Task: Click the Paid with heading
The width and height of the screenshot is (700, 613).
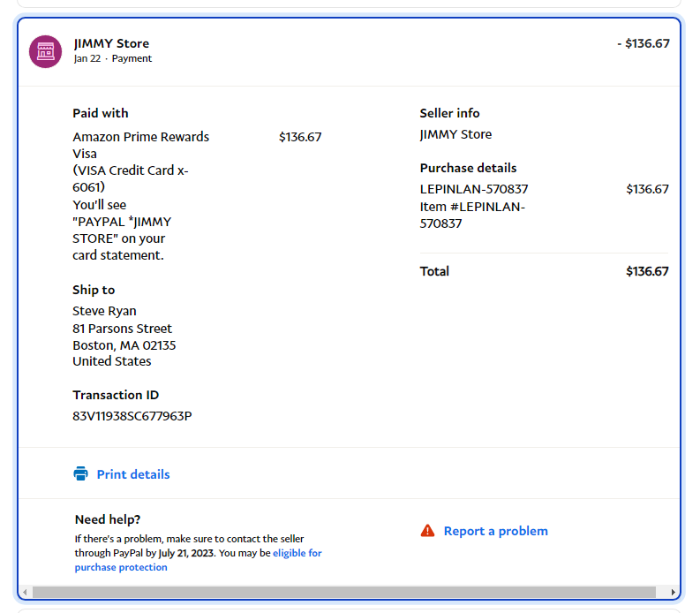Action: click(101, 113)
